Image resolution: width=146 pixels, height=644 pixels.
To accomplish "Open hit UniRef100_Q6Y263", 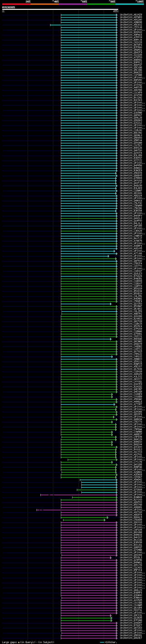I will [x=131, y=628].
